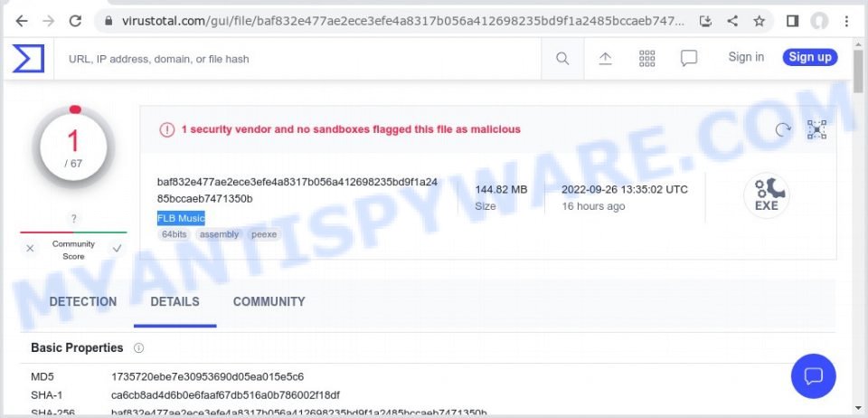Vote file as malicious with X

pyautogui.click(x=30, y=249)
